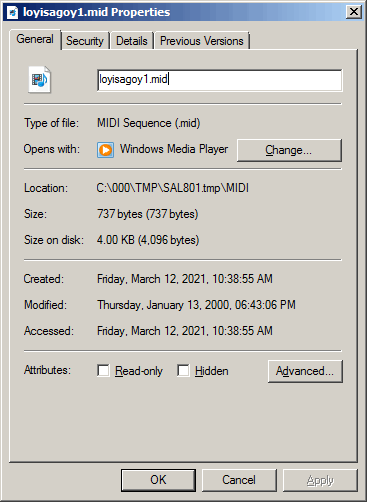The height and width of the screenshot is (502, 367).
Task: Click the Windows Media Player text
Action: (x=174, y=149)
